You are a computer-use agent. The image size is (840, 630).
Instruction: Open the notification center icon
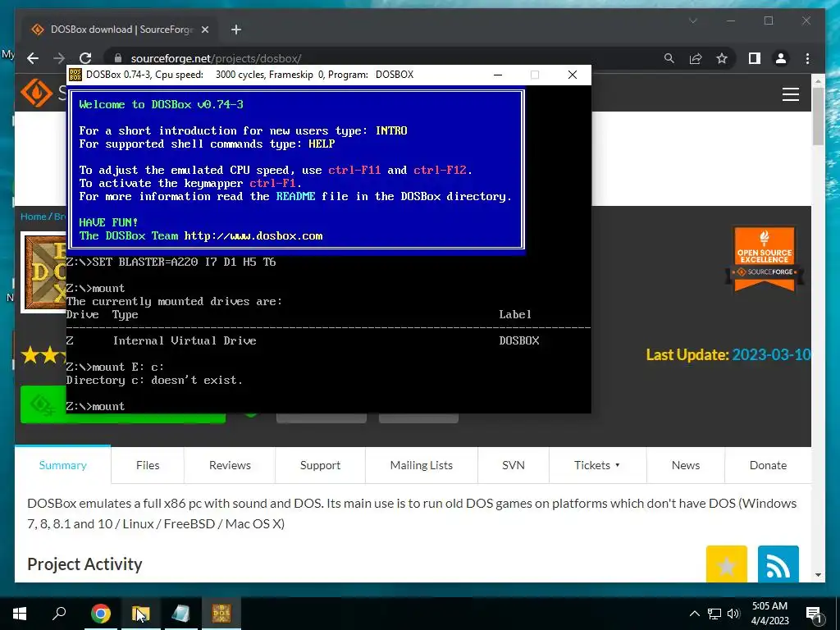814,614
